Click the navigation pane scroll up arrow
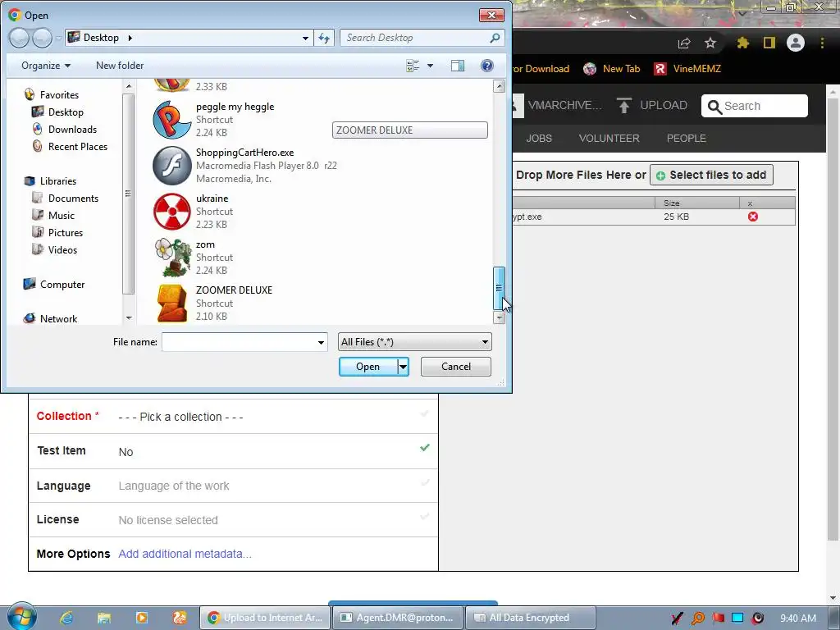Image resolution: width=840 pixels, height=630 pixels. tap(129, 85)
